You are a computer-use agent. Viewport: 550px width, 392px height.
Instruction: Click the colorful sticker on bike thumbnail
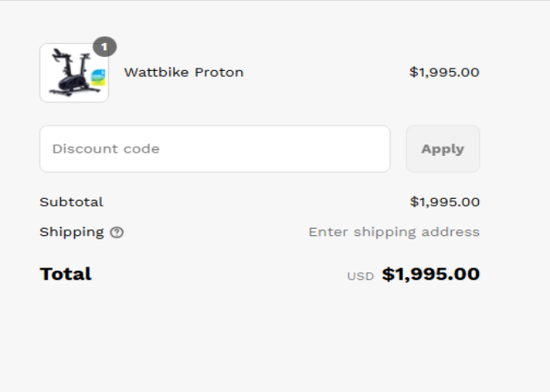98,78
